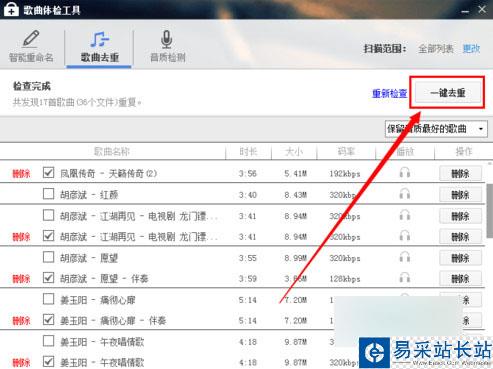The width and height of the screenshot is (493, 369).
Task: Open the 音质检测 microphone icon
Action: tap(167, 39)
